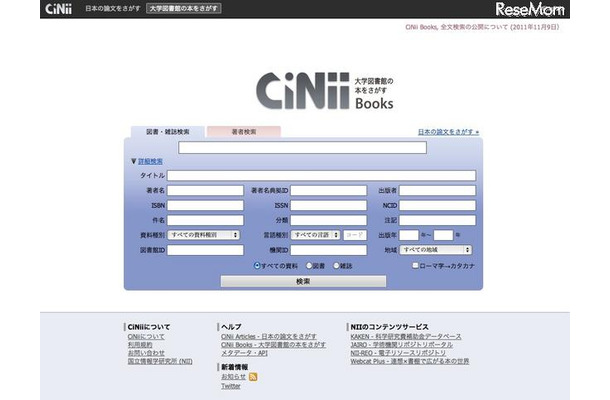This screenshot has width=610, height=400.
Task: Open the CiNii Books 全文検索 announcement link
Action: (482, 27)
